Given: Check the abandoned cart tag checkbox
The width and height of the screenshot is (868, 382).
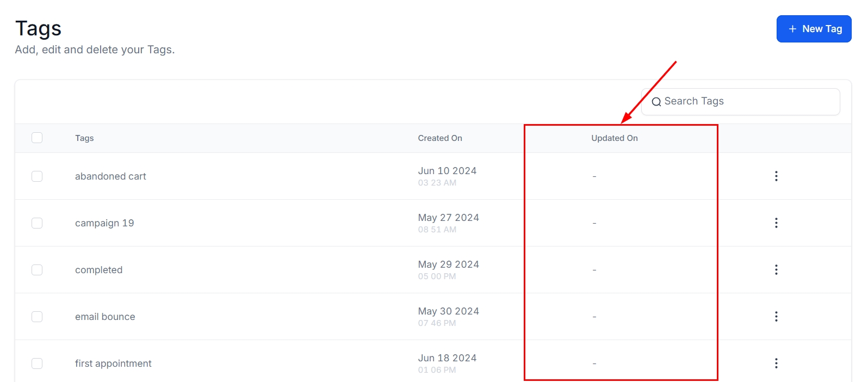Looking at the screenshot, I should 37,176.
